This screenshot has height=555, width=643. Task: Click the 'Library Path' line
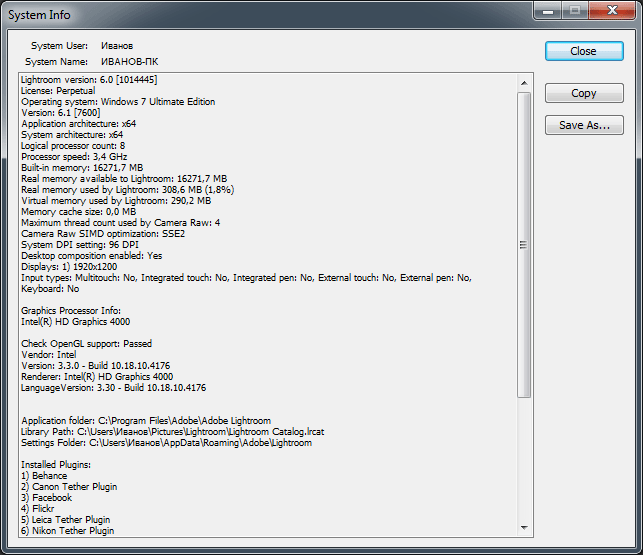pyautogui.click(x=173, y=432)
